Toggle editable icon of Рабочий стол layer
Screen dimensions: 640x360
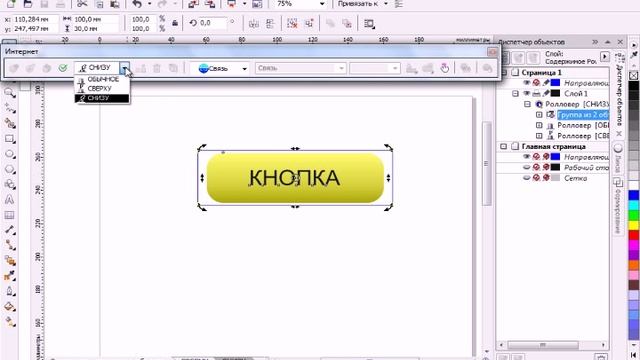546,167
